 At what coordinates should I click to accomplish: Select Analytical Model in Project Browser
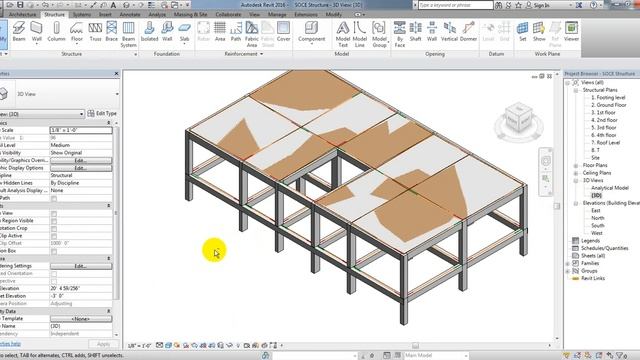point(610,188)
